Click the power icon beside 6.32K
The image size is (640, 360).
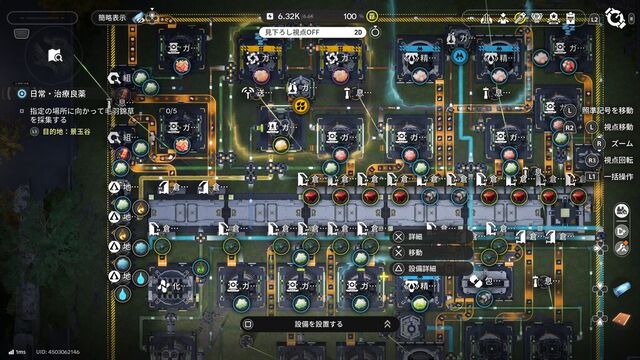270,16
